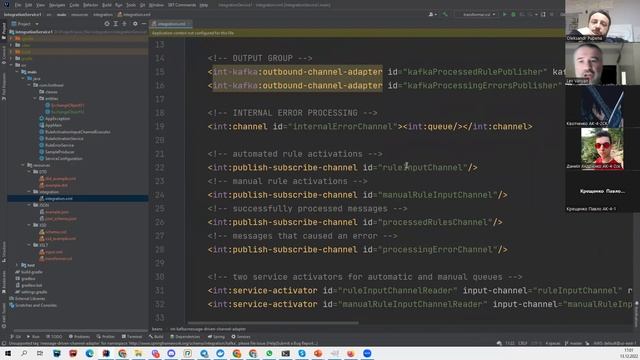640x360 pixels.
Task: Click the expand all icon in Project panel
Action: (x=116, y=24)
